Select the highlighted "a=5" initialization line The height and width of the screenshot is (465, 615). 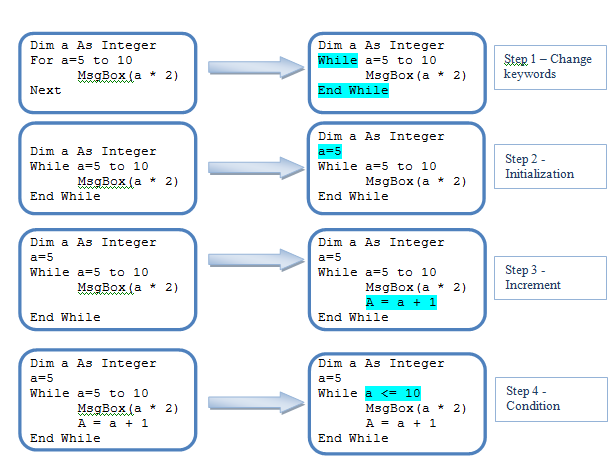[x=330, y=151]
